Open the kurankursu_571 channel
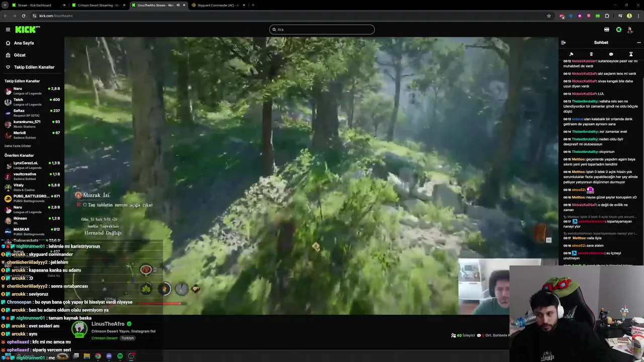This screenshot has width=644, height=362. click(x=32, y=124)
